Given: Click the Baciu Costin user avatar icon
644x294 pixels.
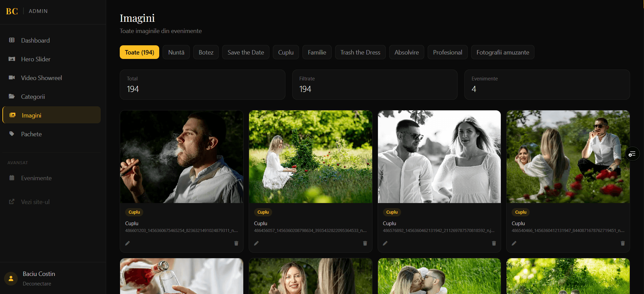Looking at the screenshot, I should pyautogui.click(x=11, y=278).
